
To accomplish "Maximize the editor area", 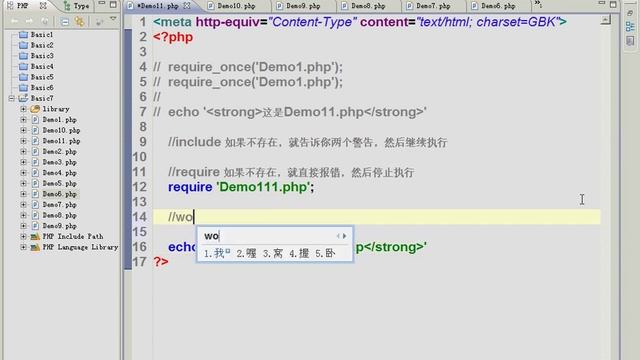I will tap(613, 4).
